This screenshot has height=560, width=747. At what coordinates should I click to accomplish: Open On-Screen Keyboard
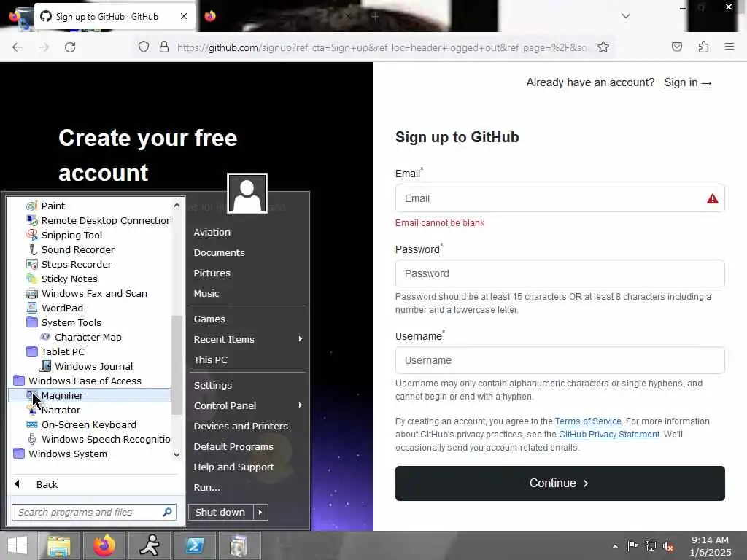[x=81, y=425]
